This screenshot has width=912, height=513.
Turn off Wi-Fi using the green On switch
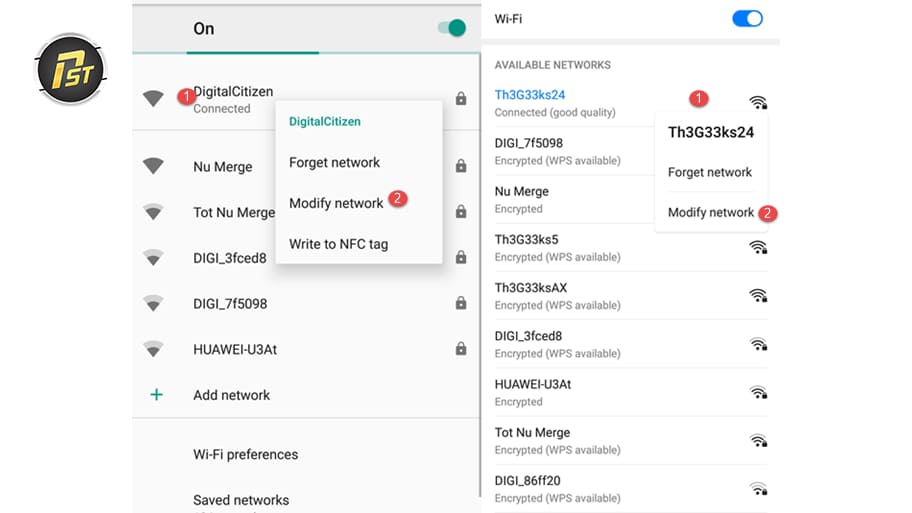452,28
